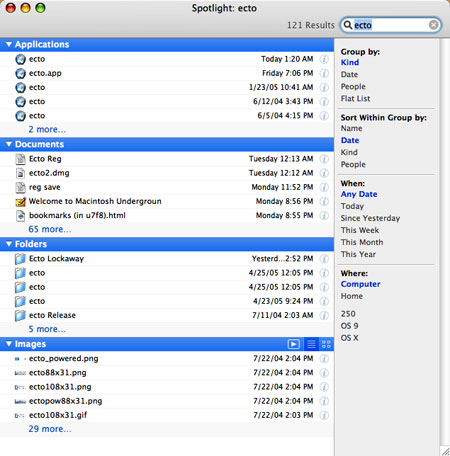Sort within group by Kind
The height and width of the screenshot is (456, 450).
pos(349,152)
